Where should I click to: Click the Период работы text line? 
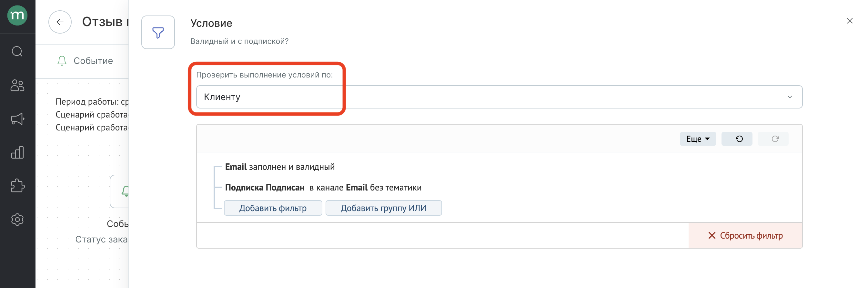point(92,101)
